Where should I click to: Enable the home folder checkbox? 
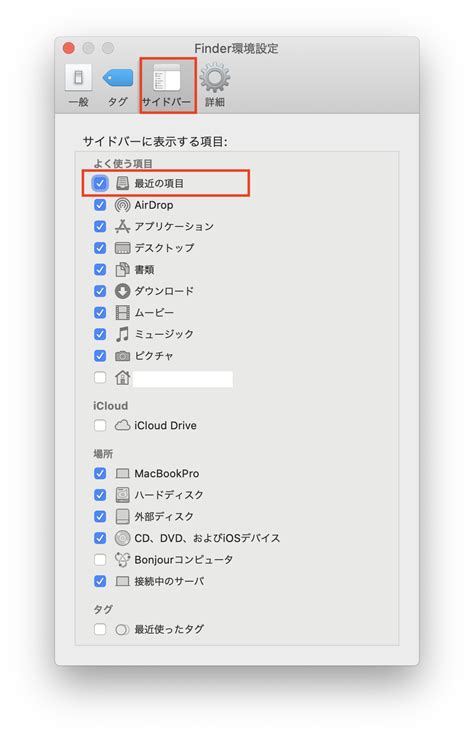[100, 377]
